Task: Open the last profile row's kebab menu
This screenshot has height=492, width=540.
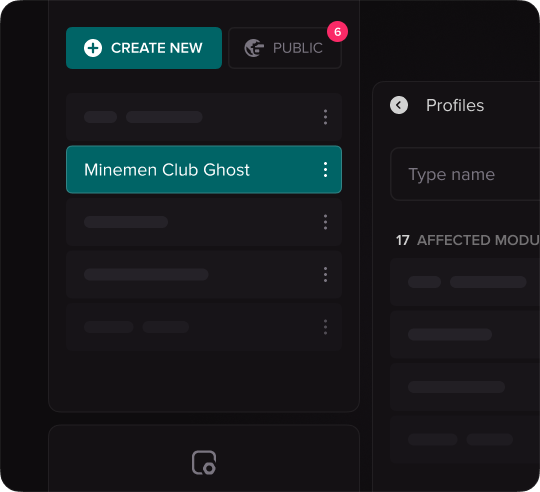Action: 325,327
